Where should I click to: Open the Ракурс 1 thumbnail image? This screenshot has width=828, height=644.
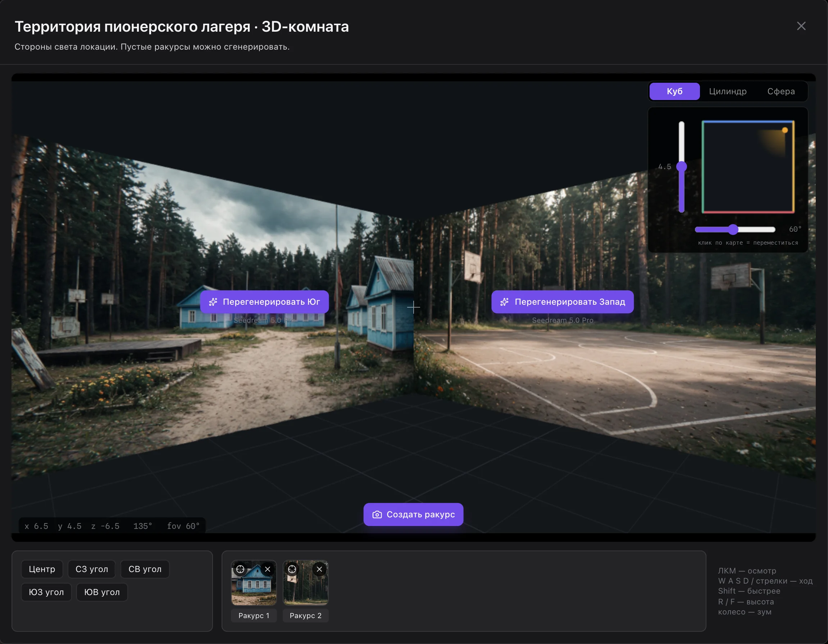click(x=254, y=582)
